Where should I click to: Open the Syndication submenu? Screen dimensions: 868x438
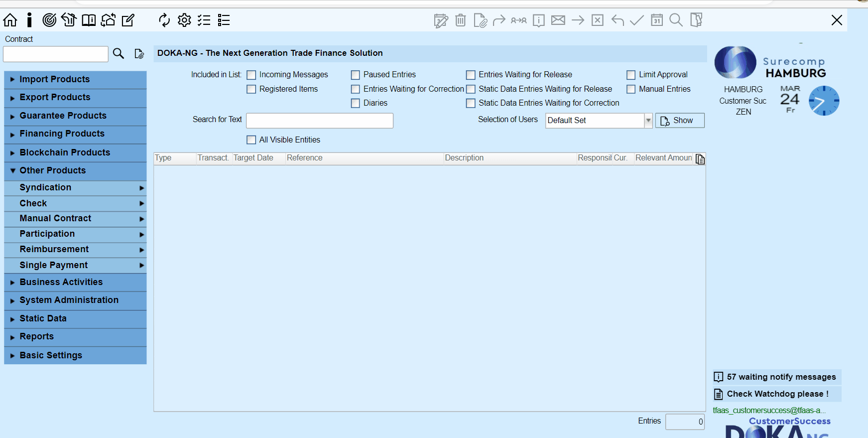click(x=75, y=188)
